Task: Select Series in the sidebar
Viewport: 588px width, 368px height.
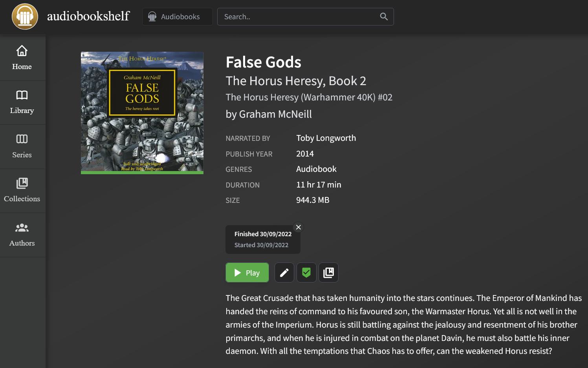Action: coord(22,146)
